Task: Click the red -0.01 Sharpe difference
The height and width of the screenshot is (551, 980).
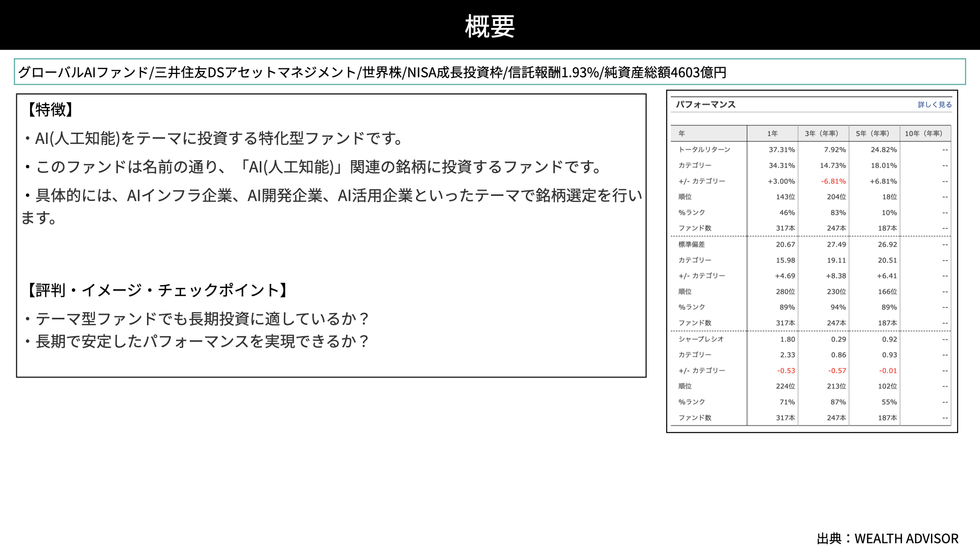Action: [888, 371]
